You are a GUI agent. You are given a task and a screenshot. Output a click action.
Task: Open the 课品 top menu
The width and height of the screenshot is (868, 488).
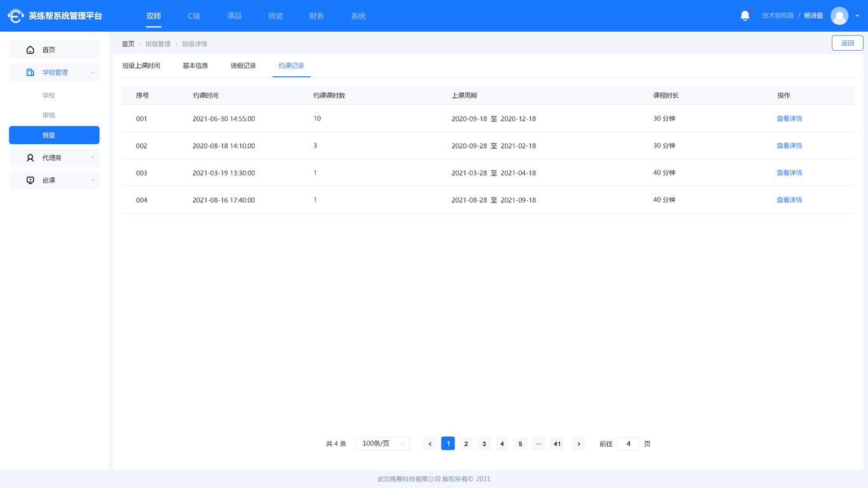point(234,16)
